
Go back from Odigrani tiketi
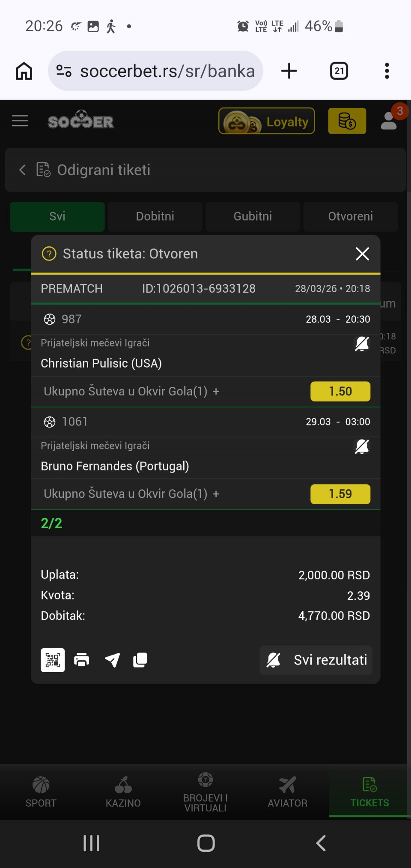(23, 170)
